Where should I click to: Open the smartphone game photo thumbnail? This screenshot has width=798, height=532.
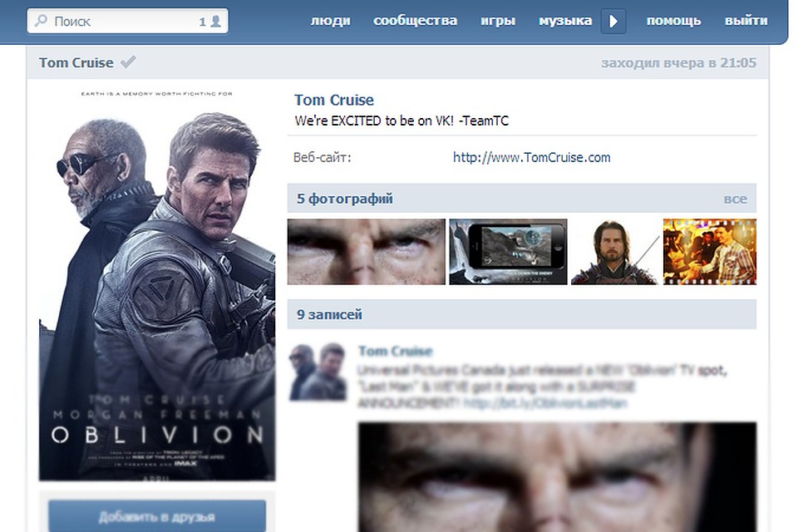coord(508,252)
